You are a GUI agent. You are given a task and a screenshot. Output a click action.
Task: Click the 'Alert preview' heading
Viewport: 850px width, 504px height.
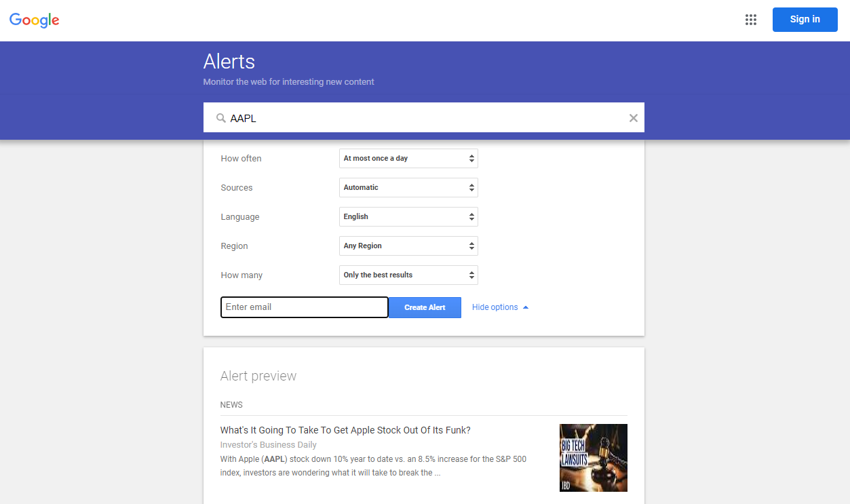point(258,376)
